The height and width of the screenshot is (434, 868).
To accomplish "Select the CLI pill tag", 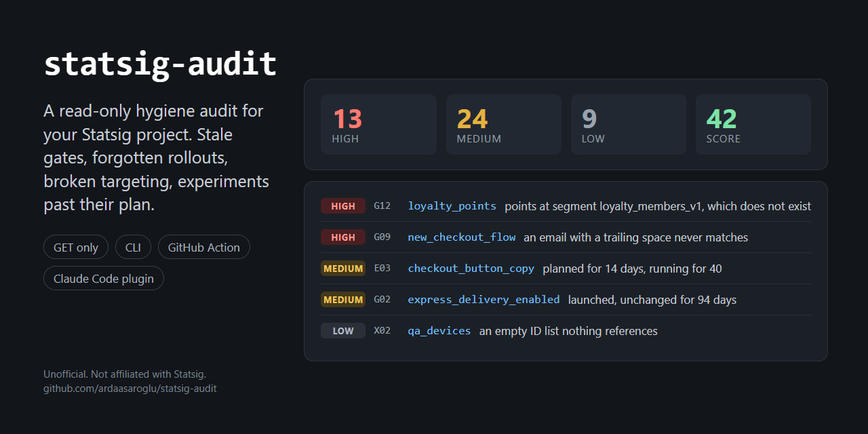I will click(133, 248).
